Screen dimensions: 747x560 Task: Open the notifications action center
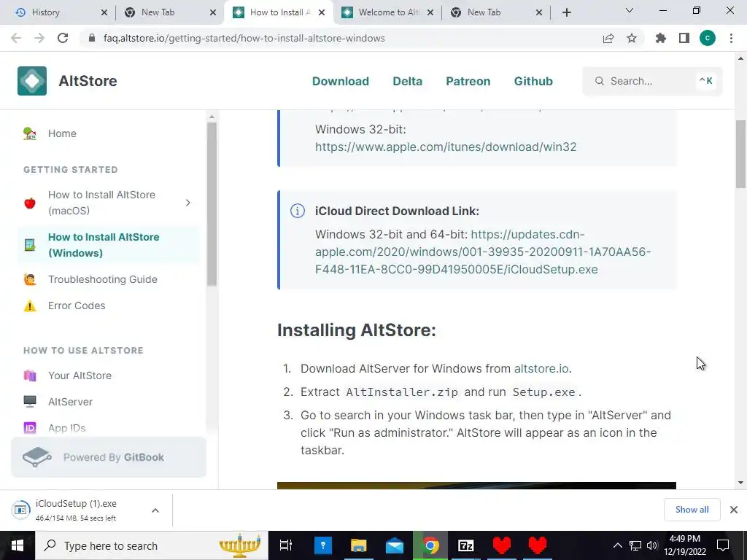pyautogui.click(x=723, y=545)
